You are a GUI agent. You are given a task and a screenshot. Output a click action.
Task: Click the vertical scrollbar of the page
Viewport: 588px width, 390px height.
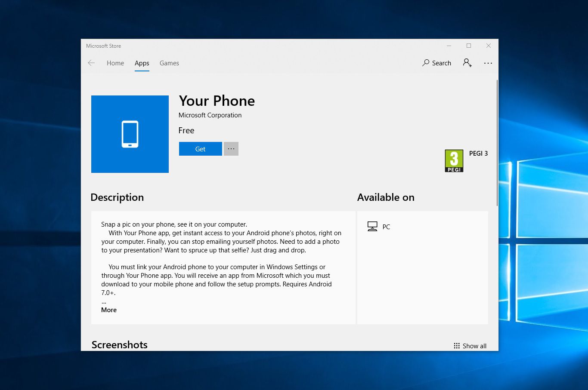pos(497,143)
